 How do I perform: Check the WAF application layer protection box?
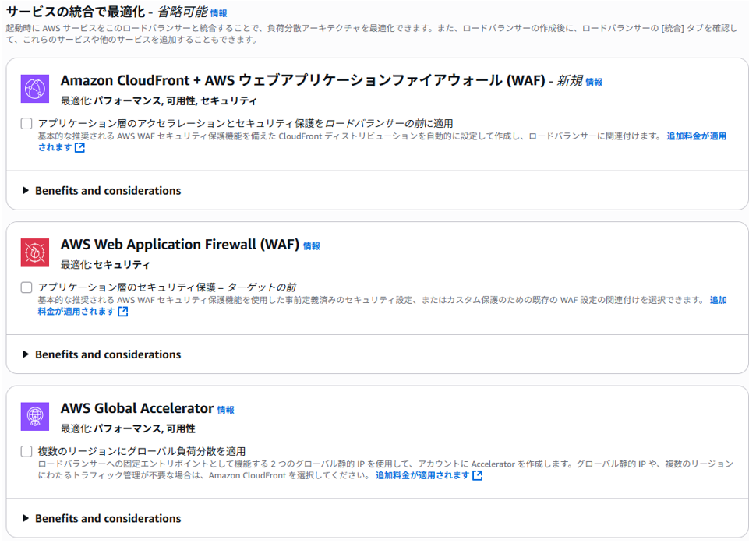pos(26,287)
